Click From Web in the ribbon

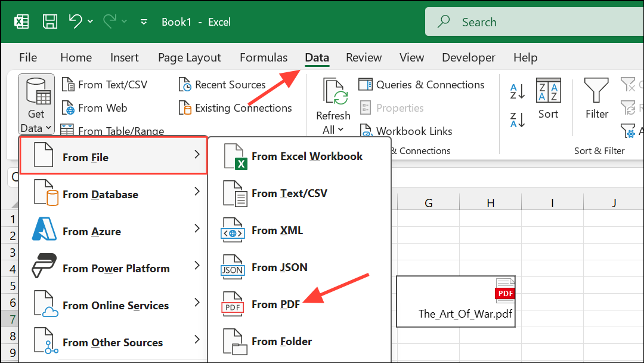[x=94, y=108]
